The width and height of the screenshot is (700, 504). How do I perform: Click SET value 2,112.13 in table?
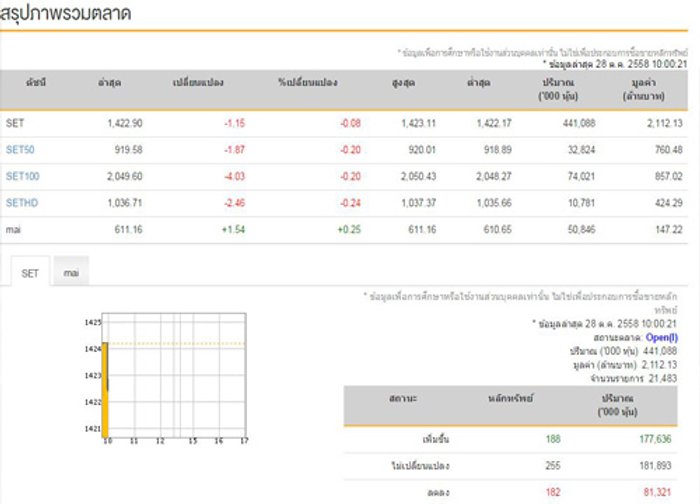click(665, 123)
